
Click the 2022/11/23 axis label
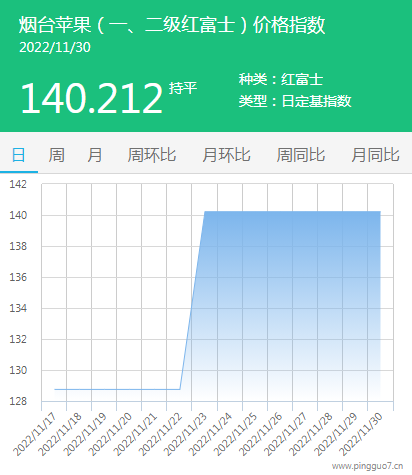[x=185, y=433]
